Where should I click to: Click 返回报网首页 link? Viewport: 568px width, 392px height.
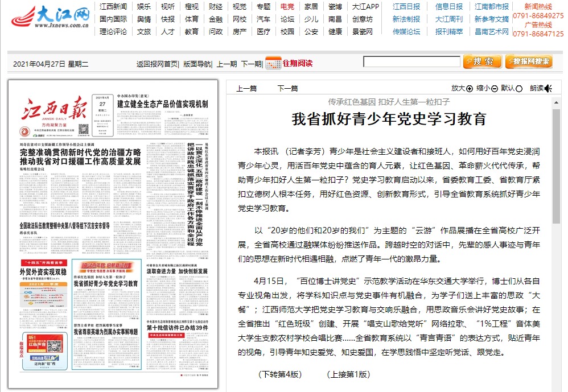(157, 64)
